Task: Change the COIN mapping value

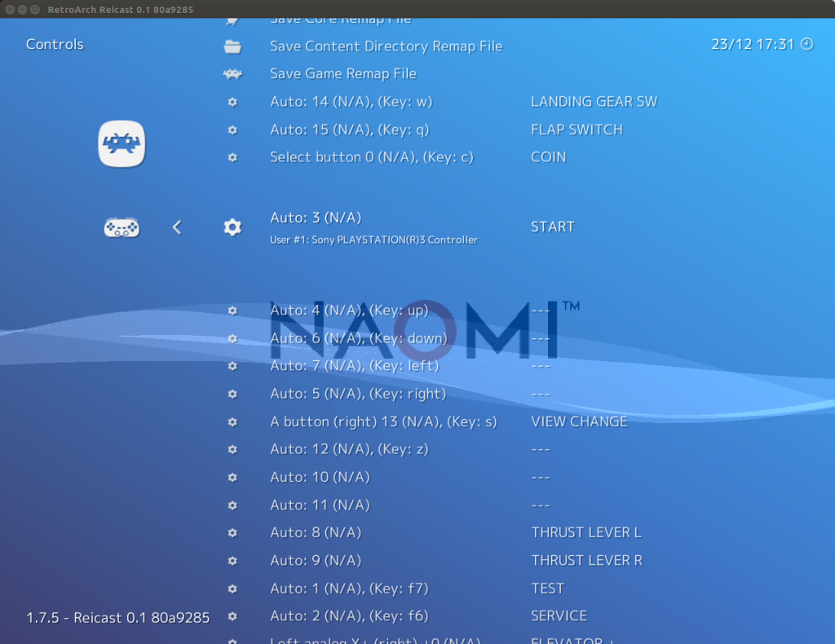Action: (x=549, y=157)
